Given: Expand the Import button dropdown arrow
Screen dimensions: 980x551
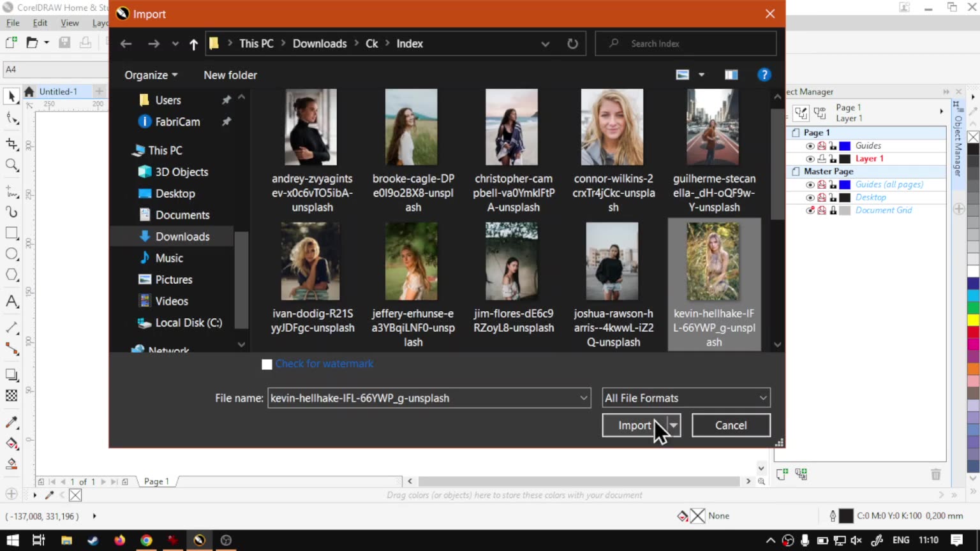Looking at the screenshot, I should (x=674, y=425).
